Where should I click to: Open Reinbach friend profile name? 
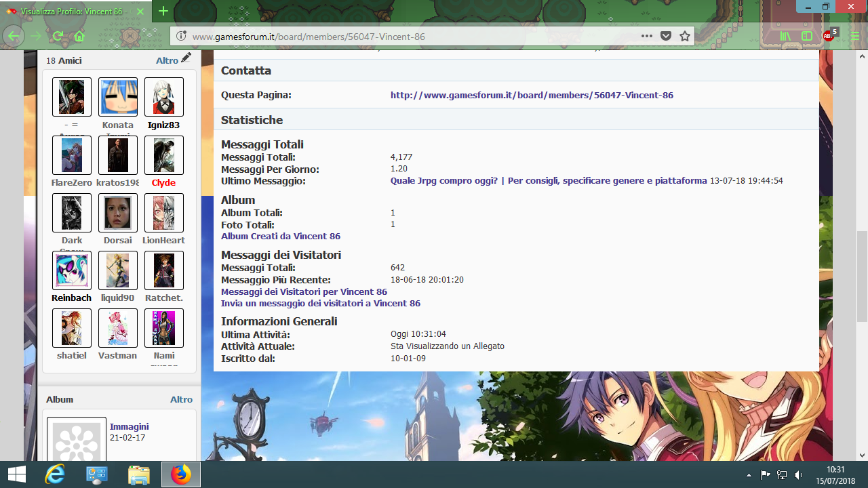tap(71, 298)
